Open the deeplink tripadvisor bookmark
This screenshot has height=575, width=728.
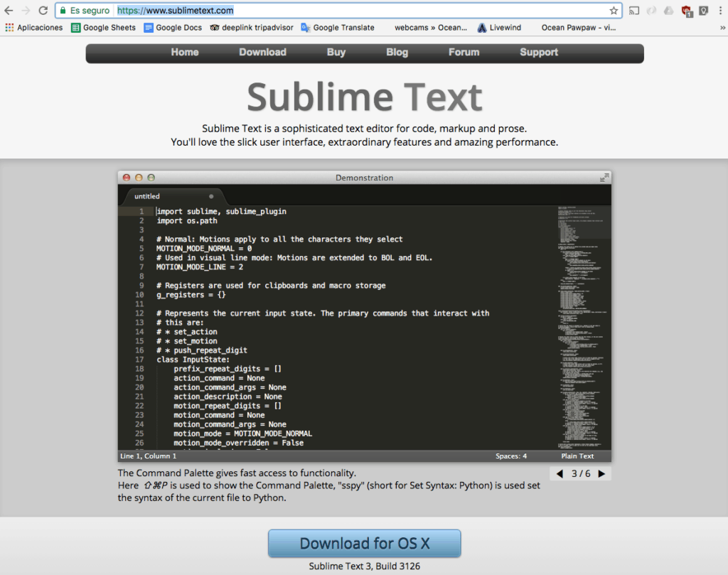[251, 28]
